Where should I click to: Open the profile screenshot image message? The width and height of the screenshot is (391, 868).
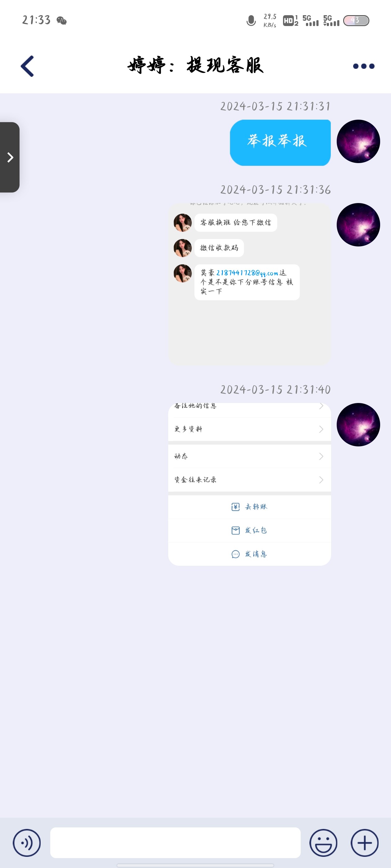(x=249, y=484)
